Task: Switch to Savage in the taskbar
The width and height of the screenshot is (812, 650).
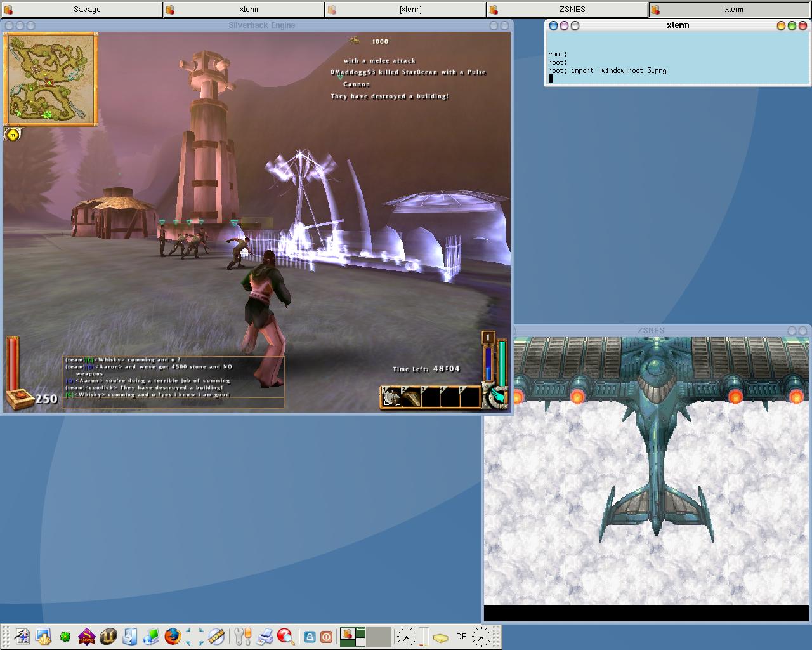Action: click(81, 9)
